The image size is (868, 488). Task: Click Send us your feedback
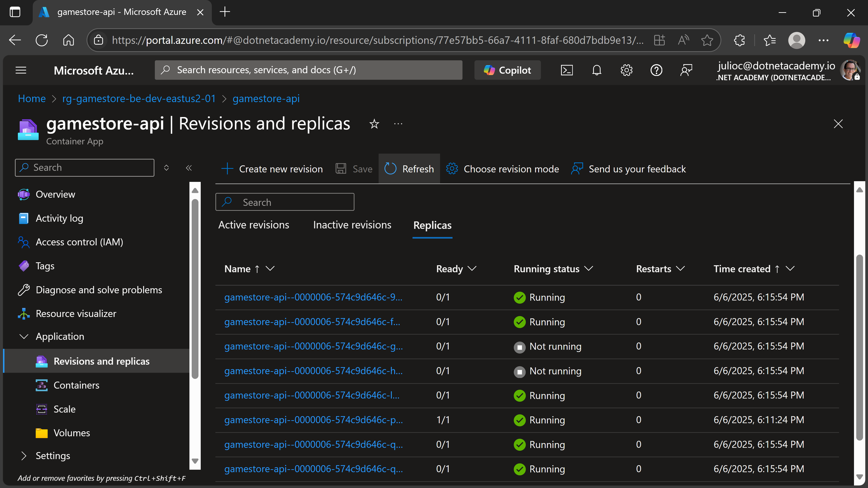tap(628, 169)
